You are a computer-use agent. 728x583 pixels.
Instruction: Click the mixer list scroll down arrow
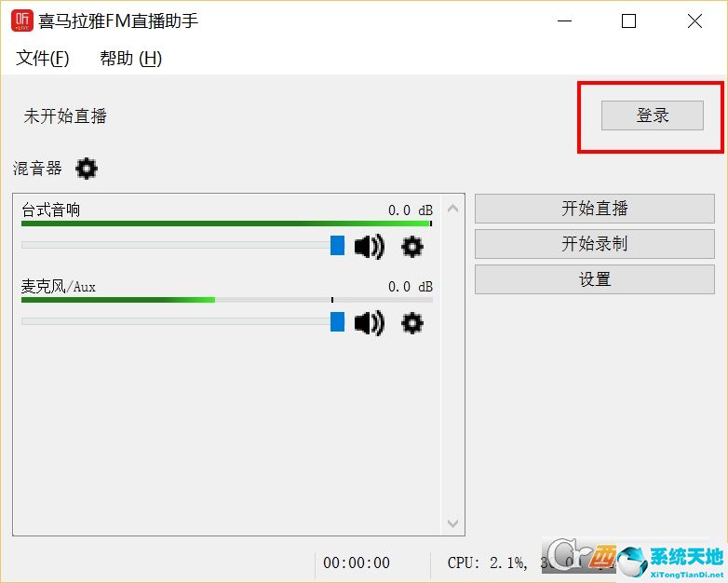point(452,523)
